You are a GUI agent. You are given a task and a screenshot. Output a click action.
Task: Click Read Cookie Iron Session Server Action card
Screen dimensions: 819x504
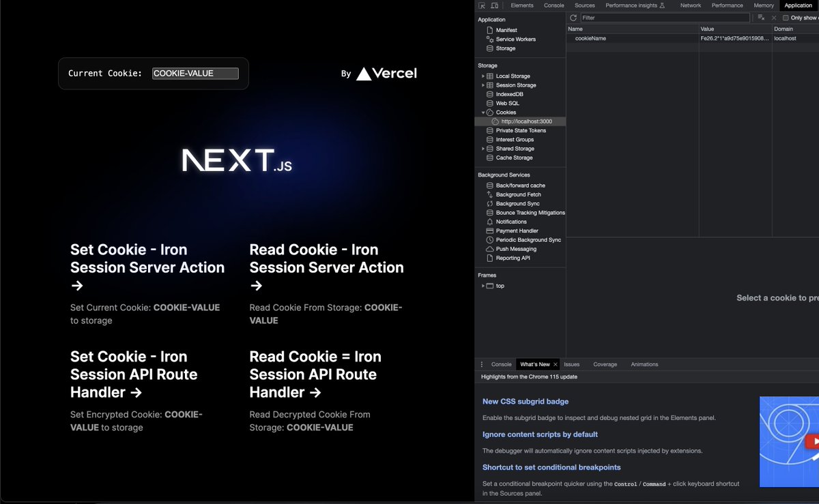tap(327, 284)
